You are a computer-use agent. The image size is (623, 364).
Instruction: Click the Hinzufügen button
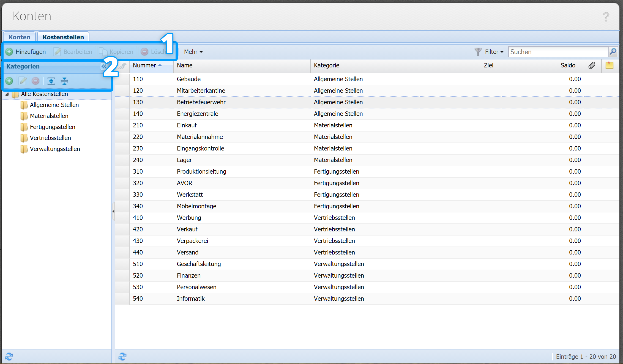pos(26,52)
